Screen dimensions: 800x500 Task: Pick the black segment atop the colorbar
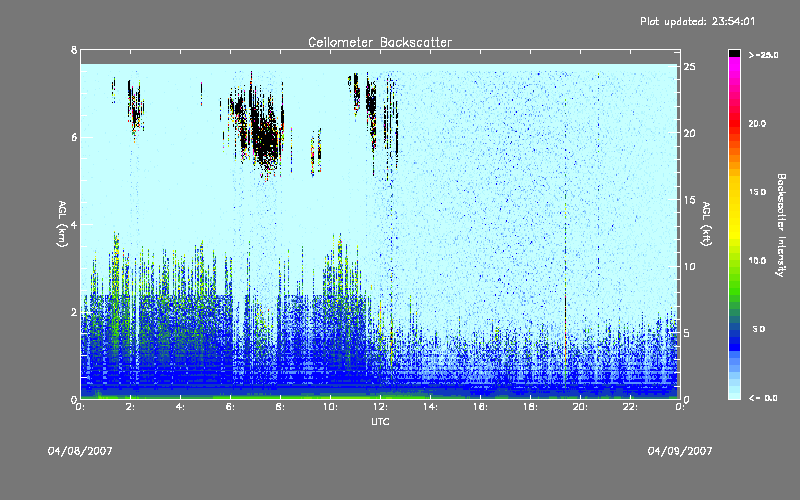coord(734,53)
